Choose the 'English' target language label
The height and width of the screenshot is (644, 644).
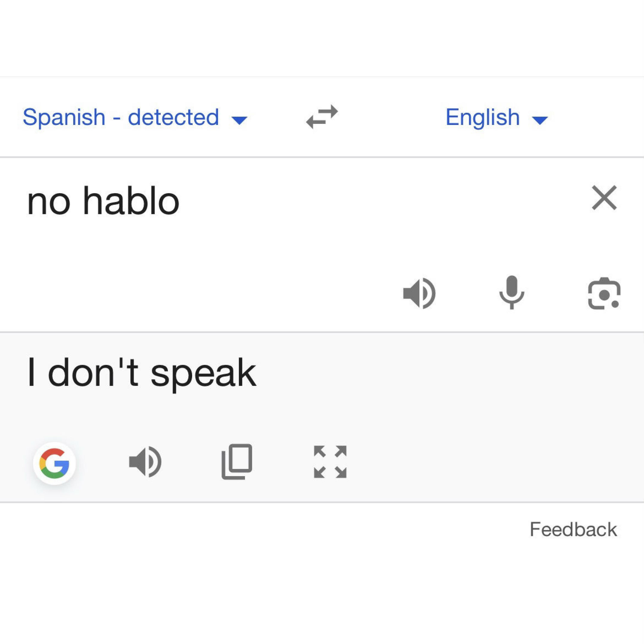(x=482, y=117)
